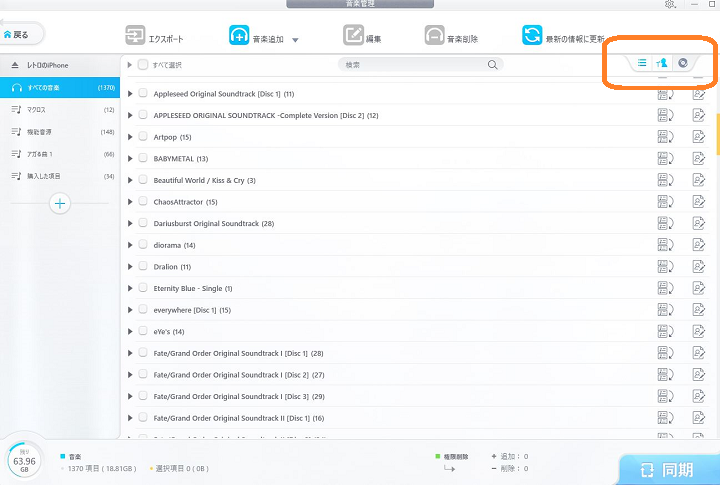Expand the Eternity Blue - Single album

(x=130, y=288)
